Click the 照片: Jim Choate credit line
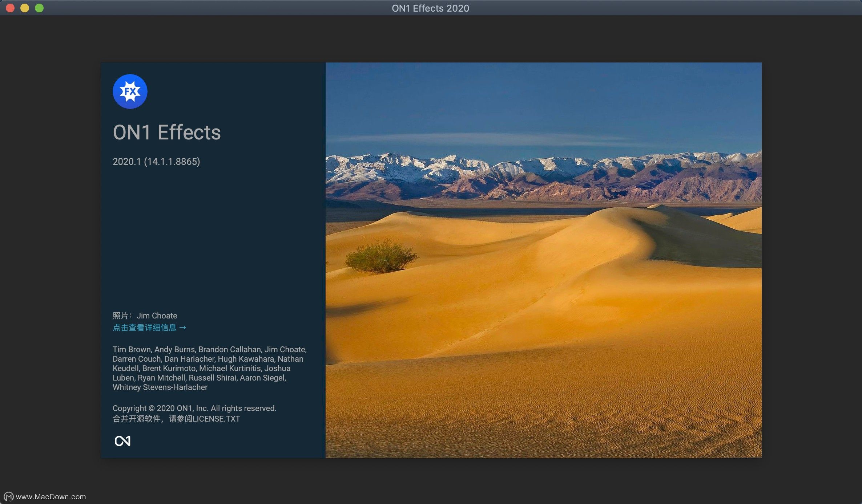 145,316
